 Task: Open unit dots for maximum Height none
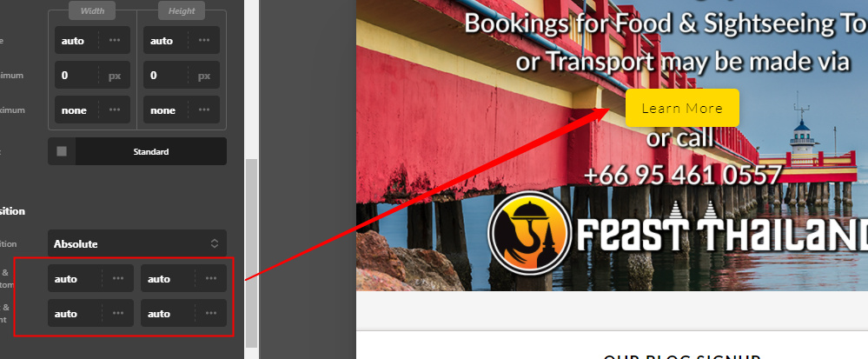coord(203,110)
